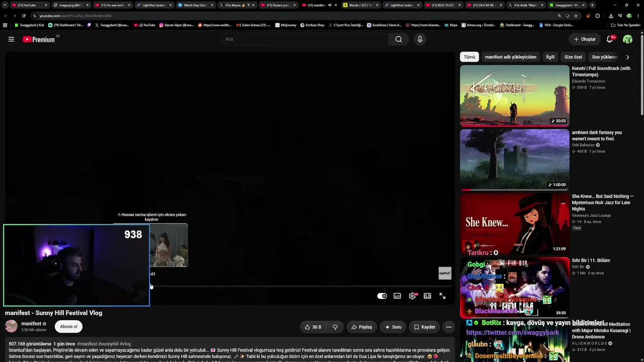644x362 pixels.
Task: Switch to the Mazda / 323 browser tab
Action: [360, 5]
